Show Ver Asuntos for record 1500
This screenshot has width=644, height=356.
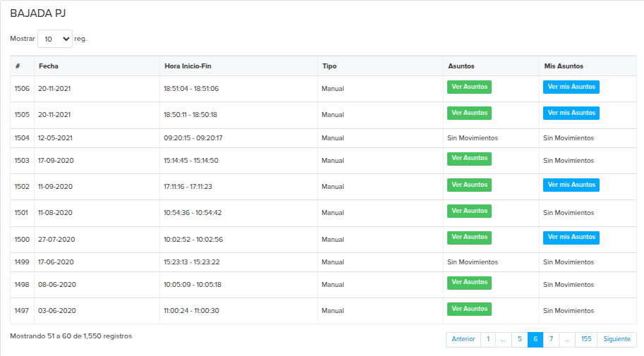click(x=469, y=237)
